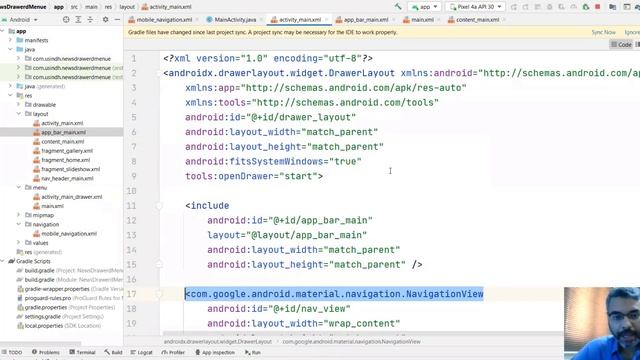640x360 pixels.
Task: Collapse the menu folder
Action: tap(18, 187)
